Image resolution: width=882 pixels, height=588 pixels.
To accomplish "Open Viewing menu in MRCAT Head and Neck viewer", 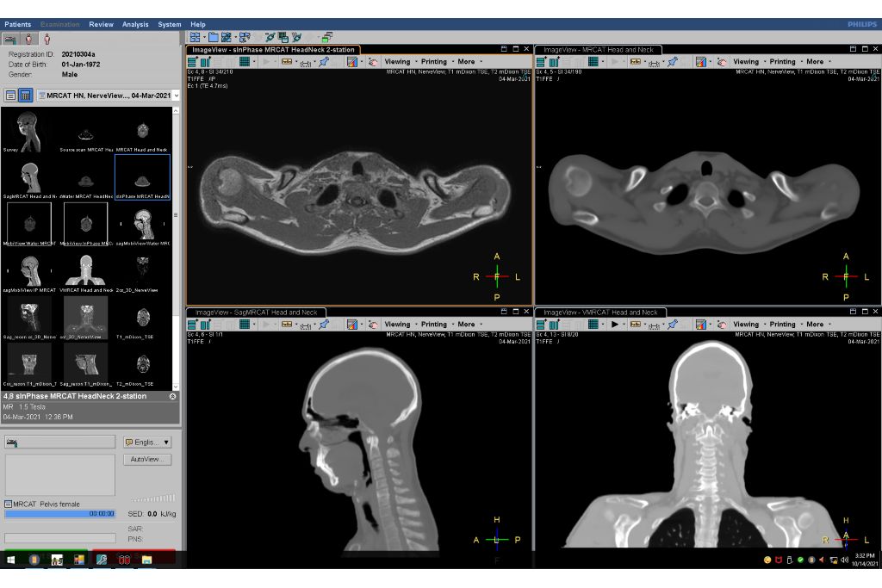I will (x=746, y=62).
